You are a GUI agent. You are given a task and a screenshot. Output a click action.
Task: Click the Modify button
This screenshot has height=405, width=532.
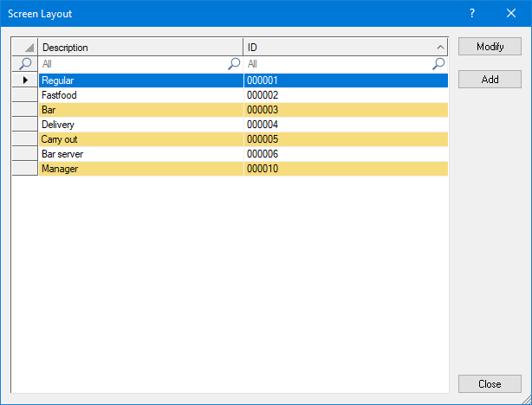click(x=490, y=47)
